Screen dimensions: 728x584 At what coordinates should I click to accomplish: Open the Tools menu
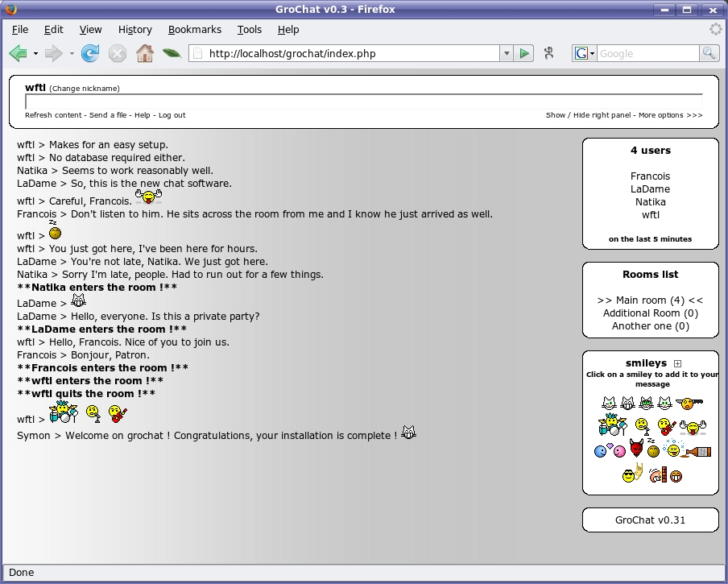point(249,30)
